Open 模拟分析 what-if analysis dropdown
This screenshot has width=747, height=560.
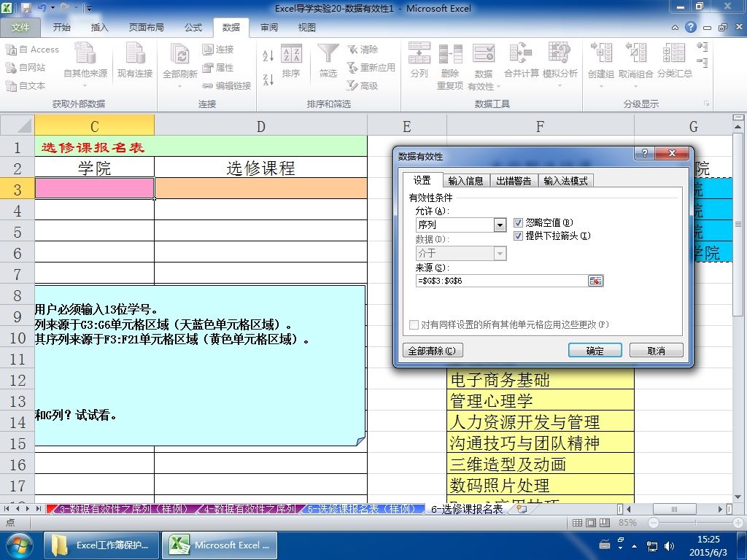[560, 66]
